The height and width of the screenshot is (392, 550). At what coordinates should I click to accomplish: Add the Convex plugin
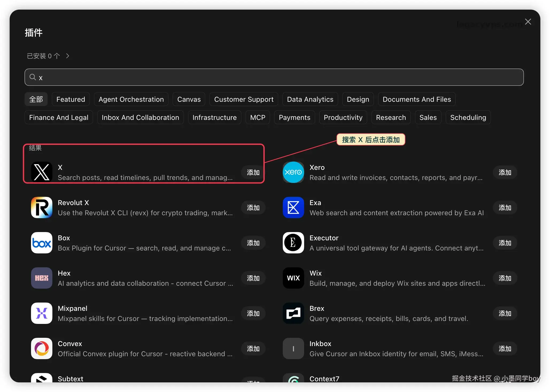click(x=253, y=349)
